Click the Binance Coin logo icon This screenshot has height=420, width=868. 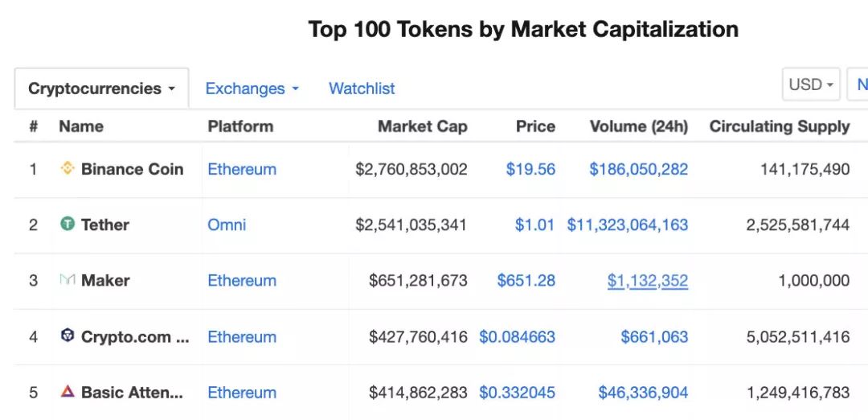[x=67, y=168]
